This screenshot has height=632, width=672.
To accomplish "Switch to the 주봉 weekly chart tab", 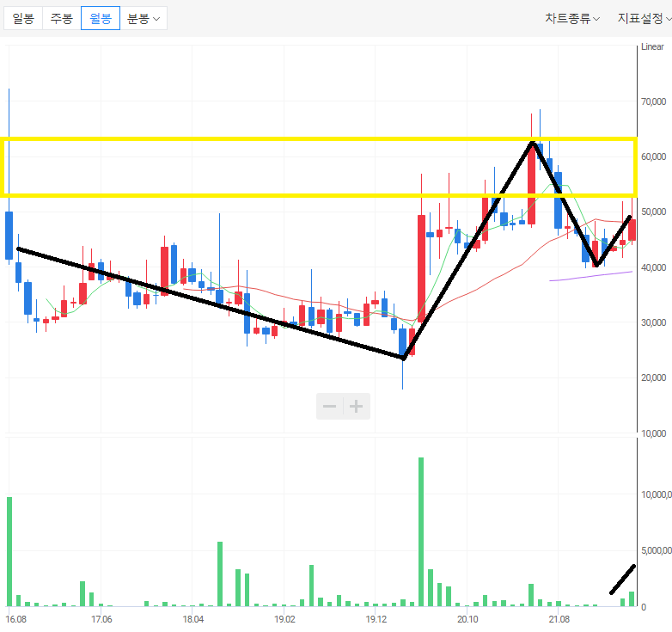I will [x=62, y=18].
